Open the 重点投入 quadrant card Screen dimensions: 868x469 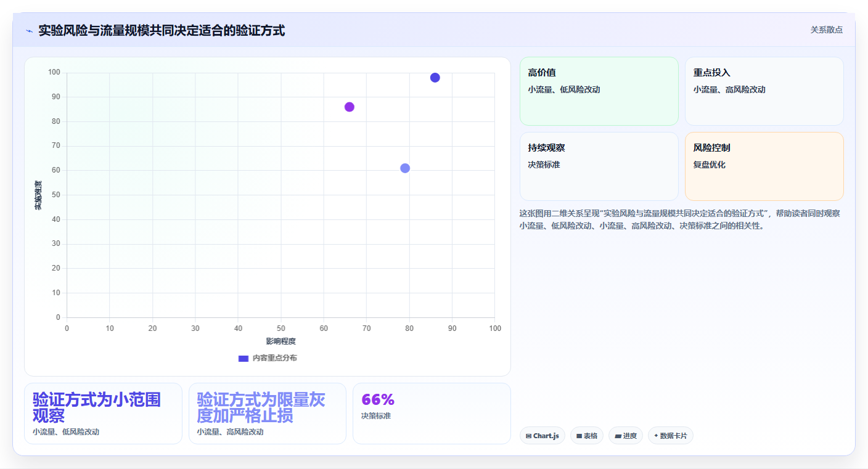764,91
